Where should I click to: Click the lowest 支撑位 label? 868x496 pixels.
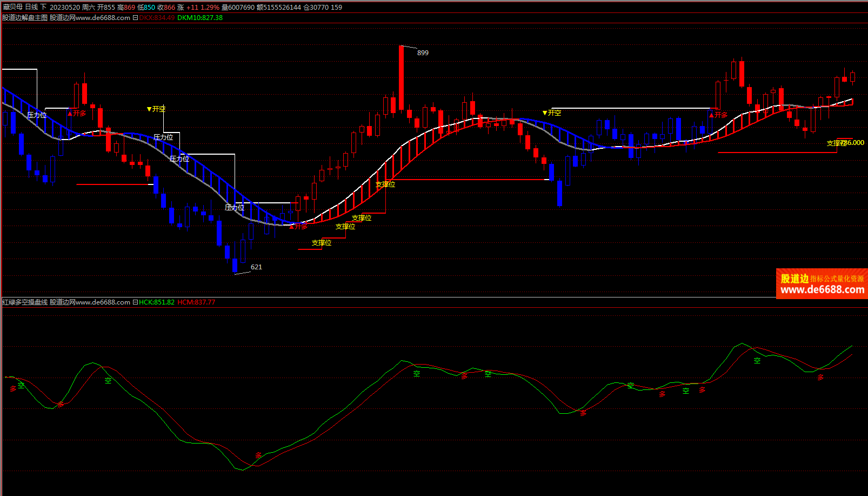[x=322, y=243]
